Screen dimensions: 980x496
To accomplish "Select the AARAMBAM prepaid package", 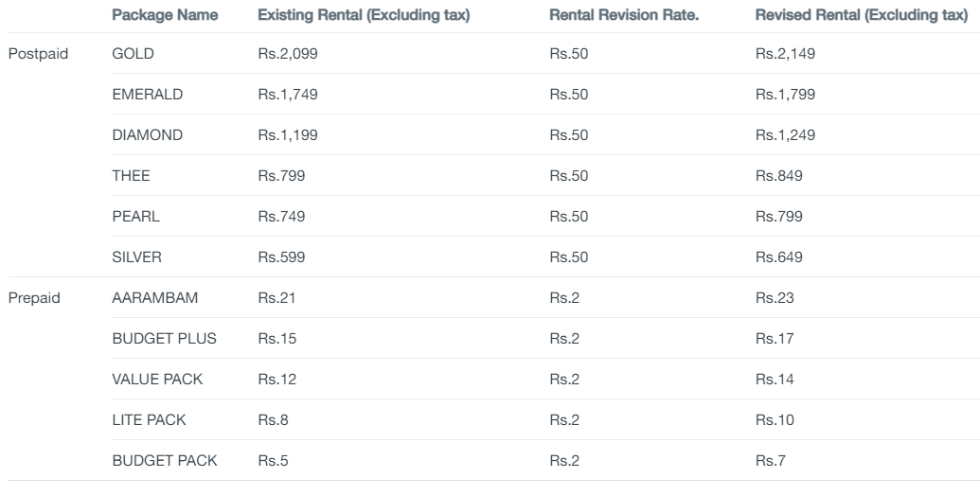I will [155, 298].
